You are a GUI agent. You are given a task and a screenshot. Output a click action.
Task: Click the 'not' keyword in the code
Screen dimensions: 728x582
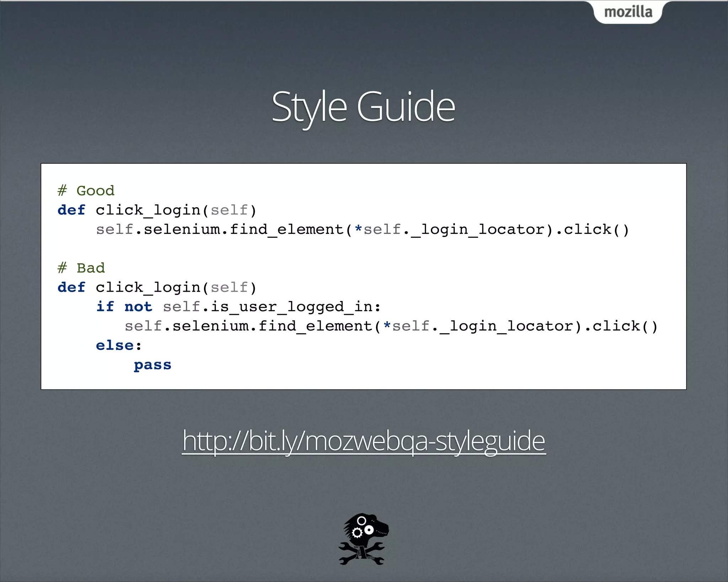pyautogui.click(x=138, y=306)
